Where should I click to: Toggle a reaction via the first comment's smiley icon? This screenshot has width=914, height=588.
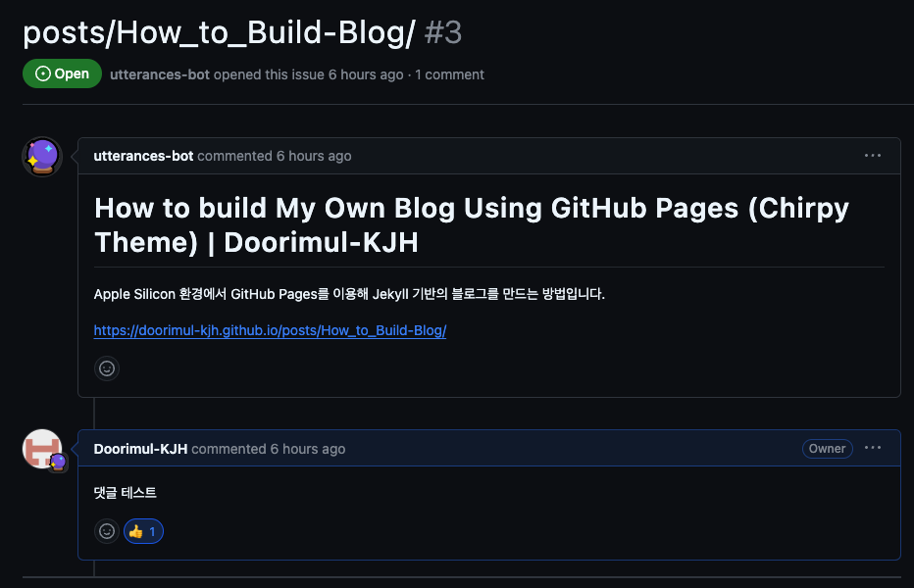pyautogui.click(x=107, y=367)
